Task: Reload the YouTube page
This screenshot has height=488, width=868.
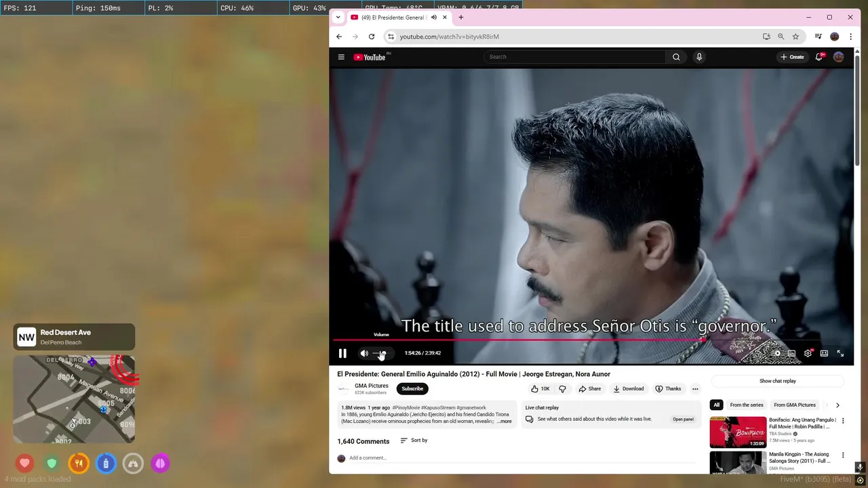Action: [372, 37]
